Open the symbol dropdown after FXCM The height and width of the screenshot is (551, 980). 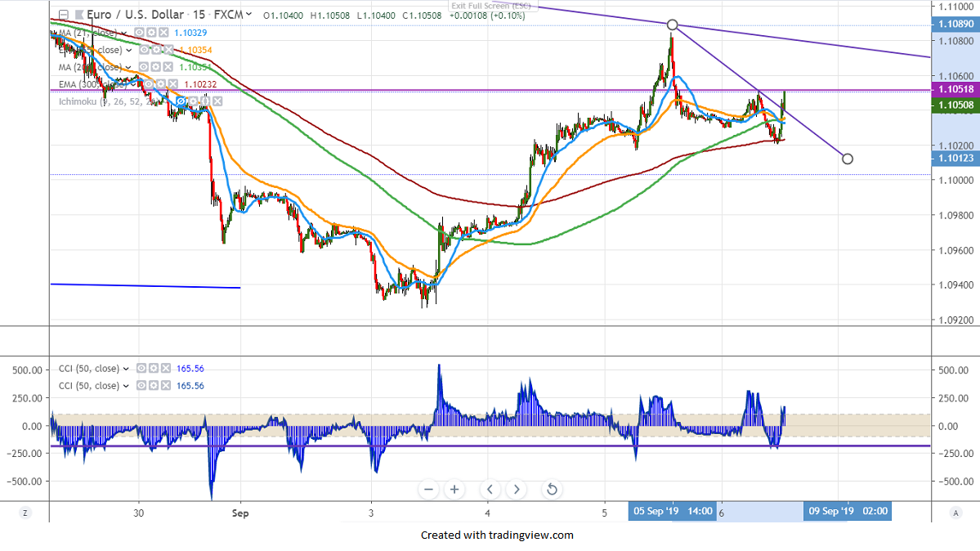click(x=248, y=14)
